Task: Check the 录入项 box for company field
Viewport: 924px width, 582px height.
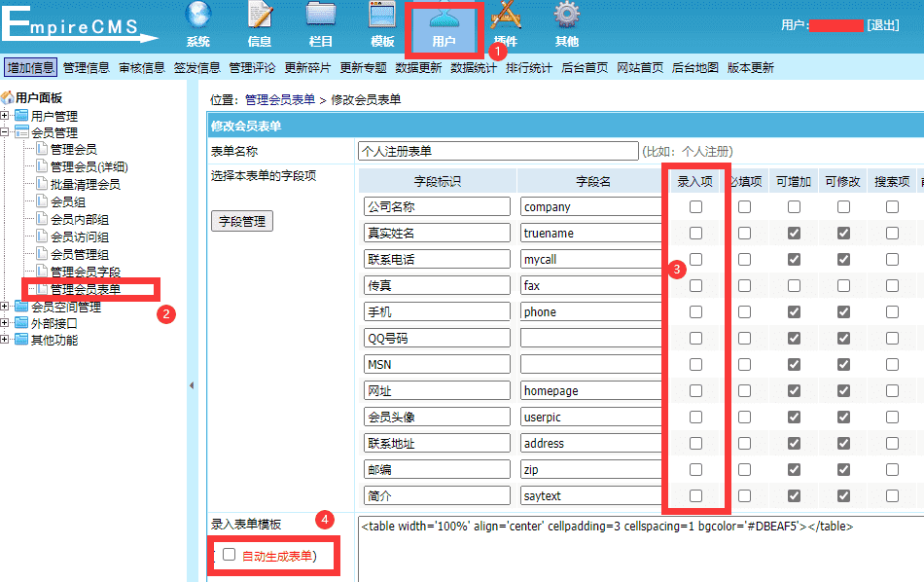Action: 694,205
